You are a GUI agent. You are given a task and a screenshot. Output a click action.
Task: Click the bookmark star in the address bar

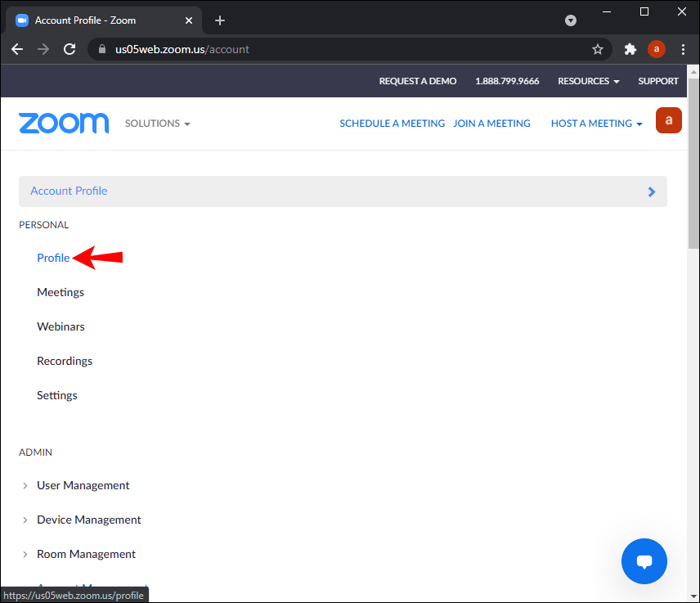click(598, 49)
